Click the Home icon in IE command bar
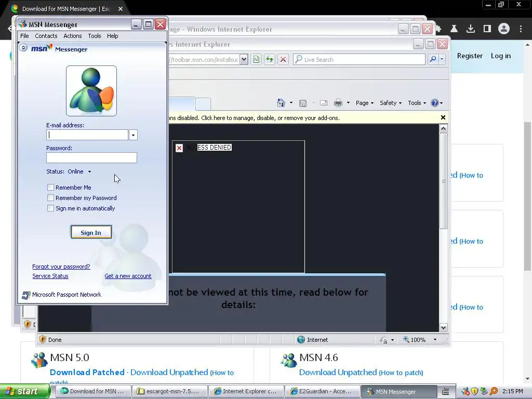 coord(281,103)
